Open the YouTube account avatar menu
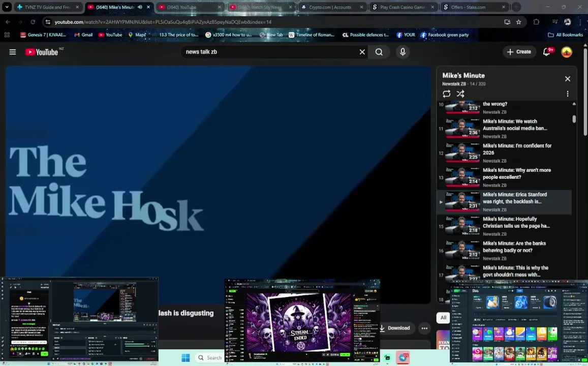 566,52
